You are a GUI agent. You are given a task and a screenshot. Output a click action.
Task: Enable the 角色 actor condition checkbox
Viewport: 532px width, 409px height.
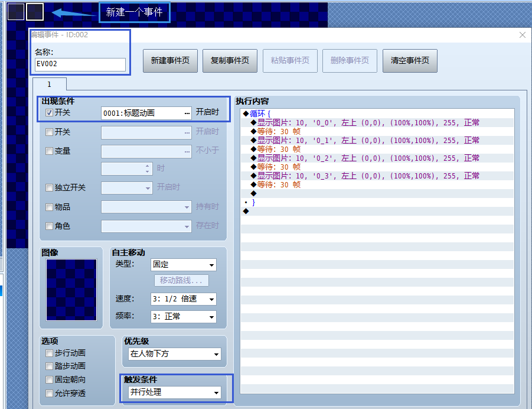[49, 226]
